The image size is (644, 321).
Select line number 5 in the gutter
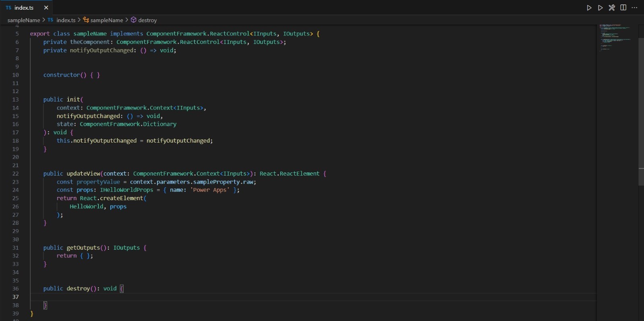[x=17, y=34]
